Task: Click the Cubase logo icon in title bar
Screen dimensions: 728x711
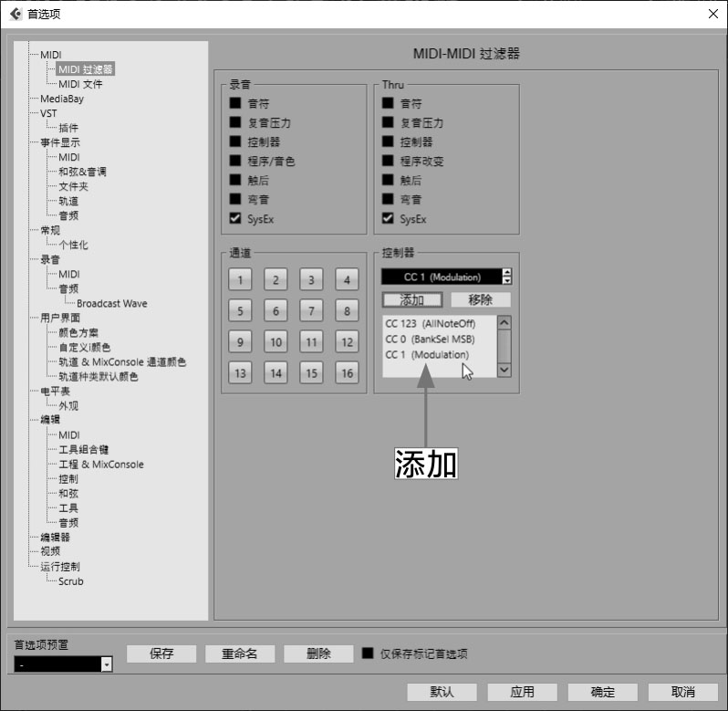Action: tap(16, 14)
